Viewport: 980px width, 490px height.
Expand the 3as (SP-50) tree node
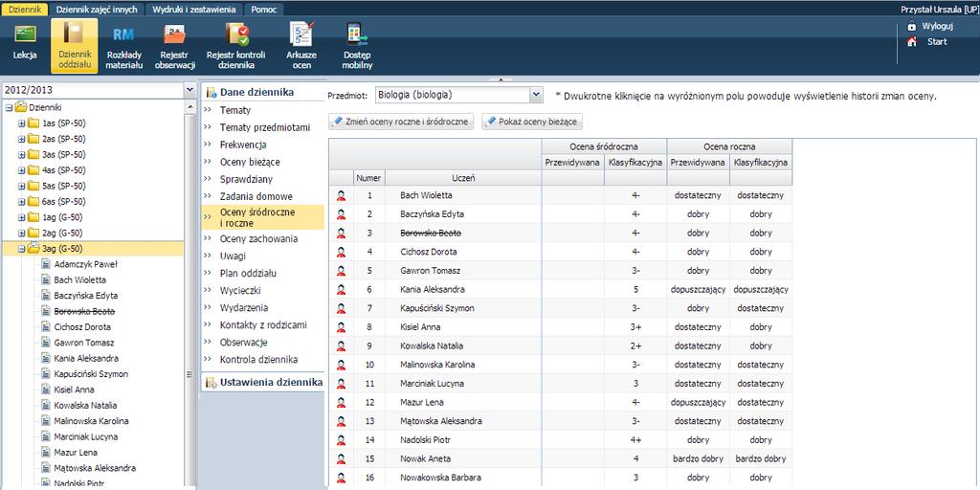point(21,154)
